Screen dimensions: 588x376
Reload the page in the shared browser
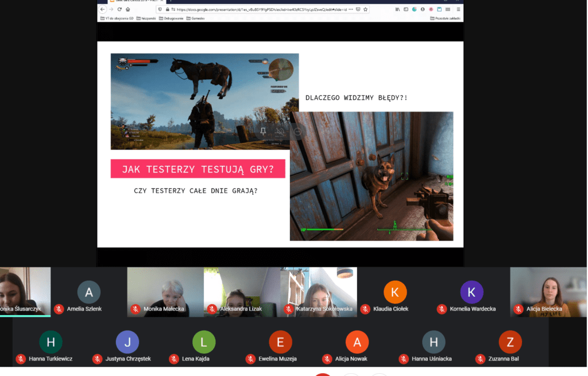[119, 9]
